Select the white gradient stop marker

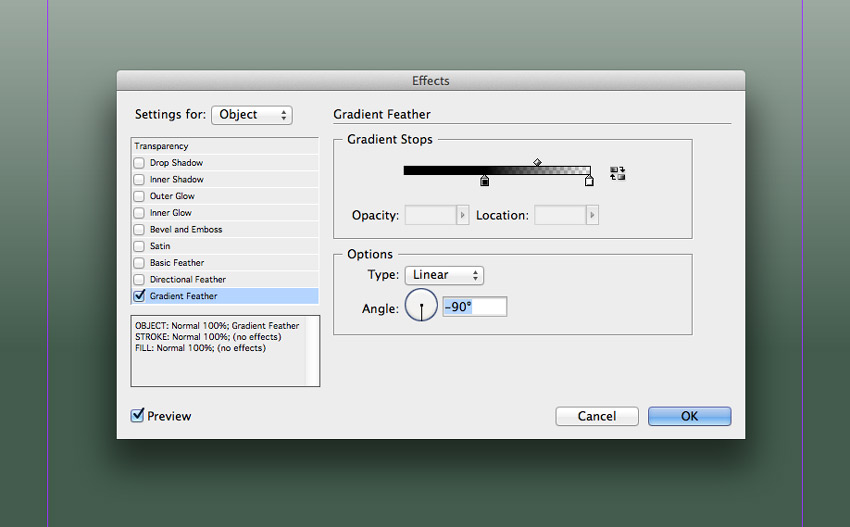tap(589, 181)
